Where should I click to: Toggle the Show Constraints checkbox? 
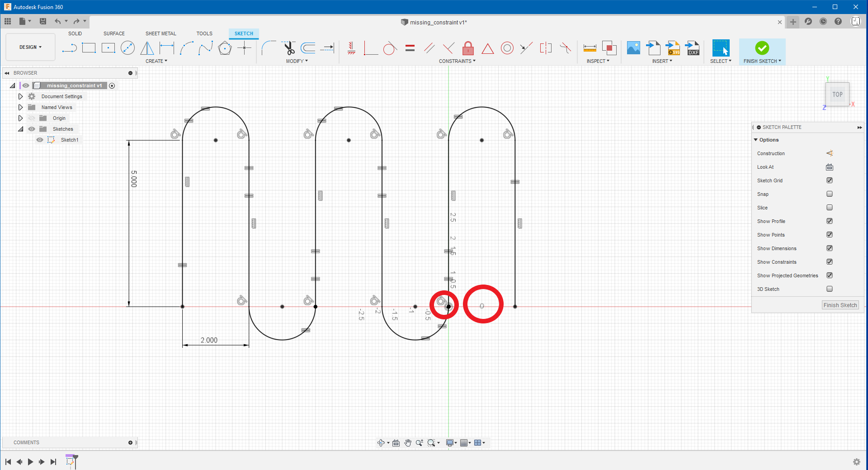pos(830,262)
